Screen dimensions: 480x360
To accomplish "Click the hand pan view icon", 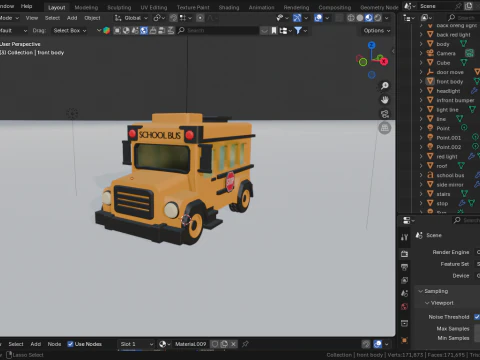I will (385, 100).
